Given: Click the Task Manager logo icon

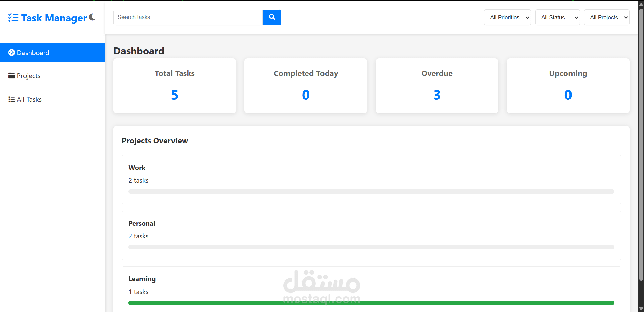Looking at the screenshot, I should click(13, 18).
